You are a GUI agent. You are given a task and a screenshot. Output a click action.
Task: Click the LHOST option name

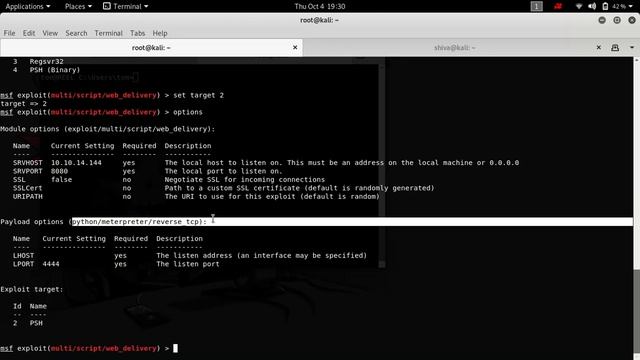pyautogui.click(x=23, y=255)
